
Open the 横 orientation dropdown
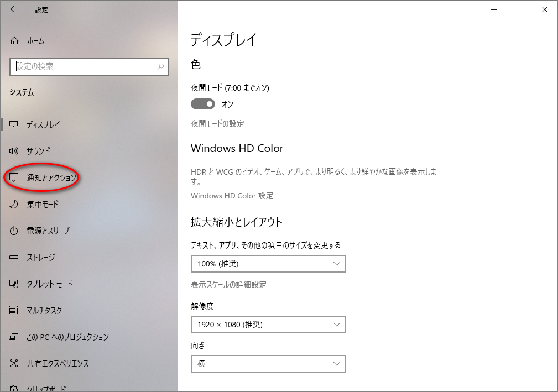click(268, 364)
